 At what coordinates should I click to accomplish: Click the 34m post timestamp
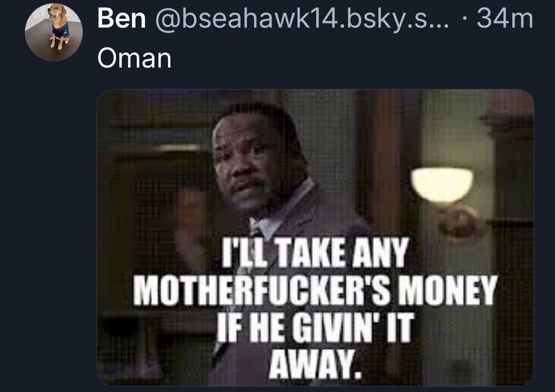[x=504, y=19]
